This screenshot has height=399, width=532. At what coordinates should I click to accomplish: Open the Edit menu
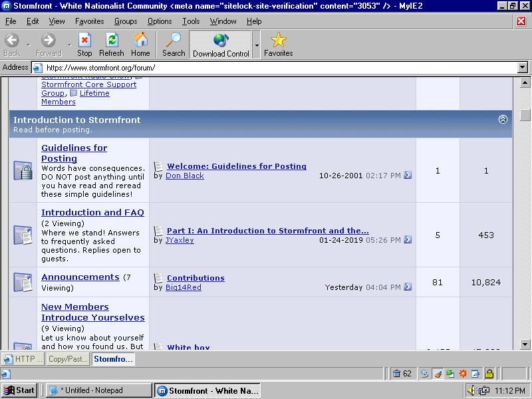click(33, 21)
